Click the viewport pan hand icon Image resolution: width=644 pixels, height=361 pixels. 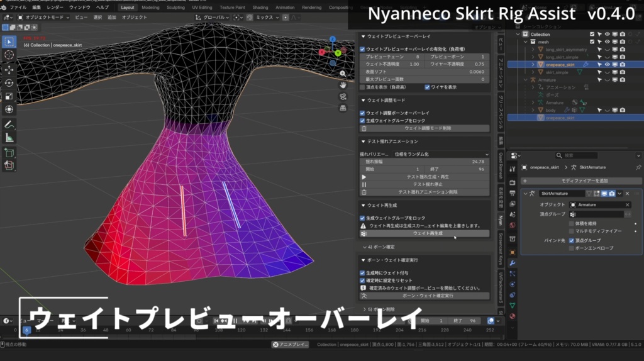click(x=343, y=85)
